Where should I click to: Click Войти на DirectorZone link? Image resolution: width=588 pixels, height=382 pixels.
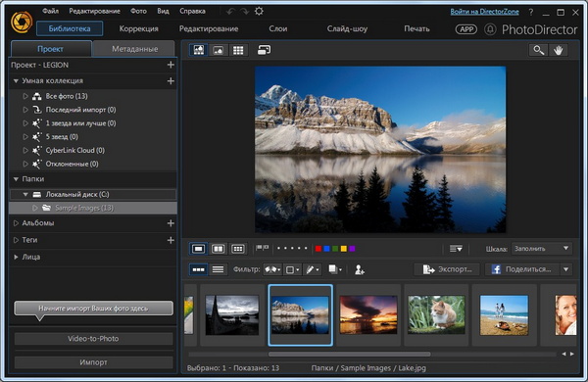[484, 12]
